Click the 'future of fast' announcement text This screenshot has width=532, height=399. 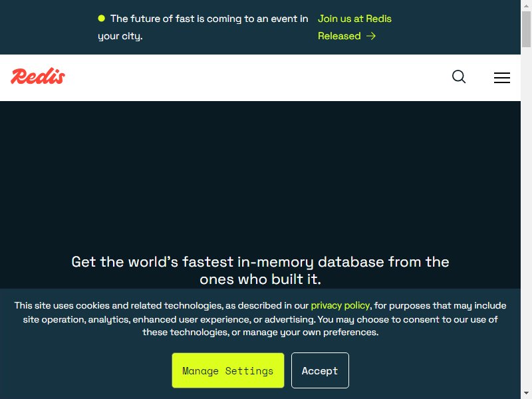pos(203,27)
